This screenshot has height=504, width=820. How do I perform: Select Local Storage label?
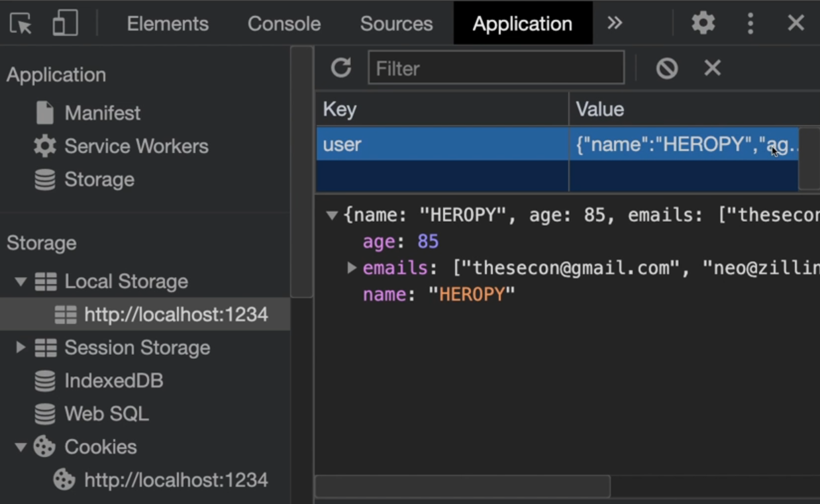click(x=127, y=281)
